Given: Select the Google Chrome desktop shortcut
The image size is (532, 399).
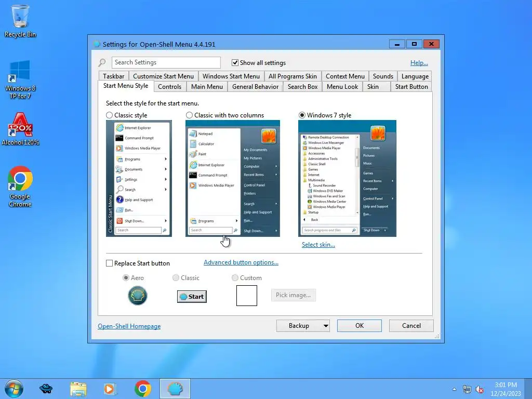Looking at the screenshot, I should pyautogui.click(x=20, y=187).
